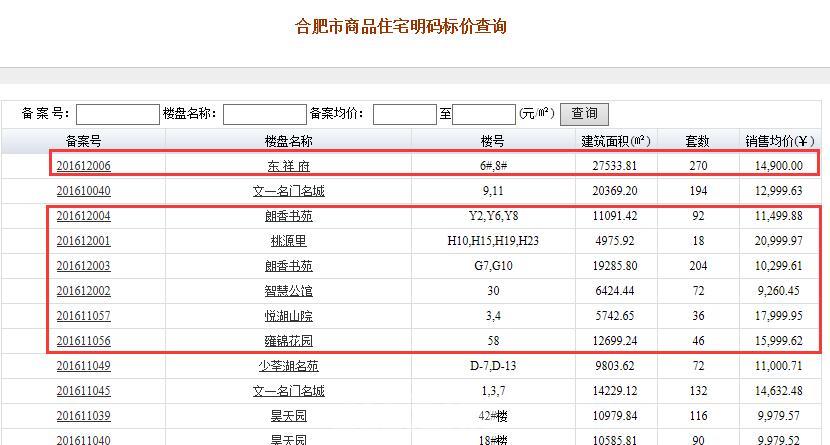Open the 东祥府 project link
Viewport: 830px width, 445px height.
pos(289,166)
